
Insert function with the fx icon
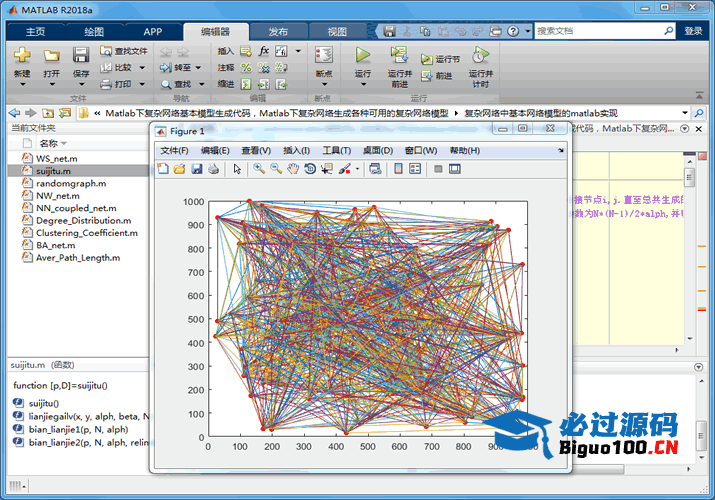pyautogui.click(x=264, y=51)
